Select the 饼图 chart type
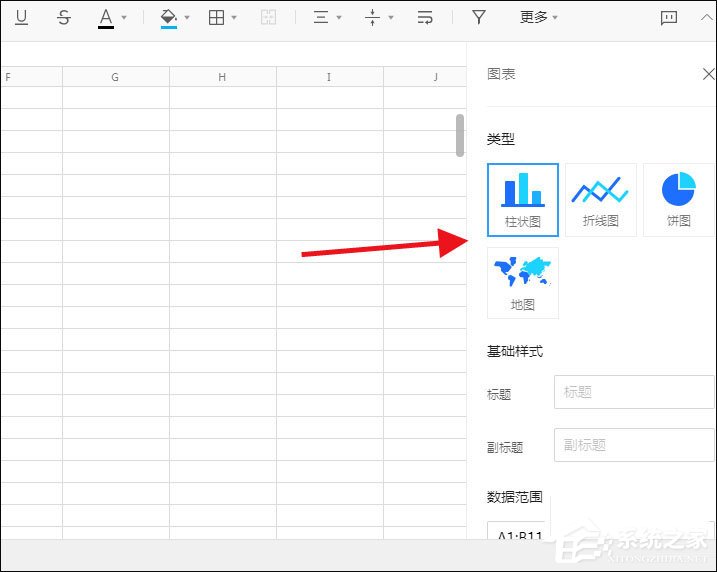Viewport: 717px width, 572px height. tap(679, 200)
